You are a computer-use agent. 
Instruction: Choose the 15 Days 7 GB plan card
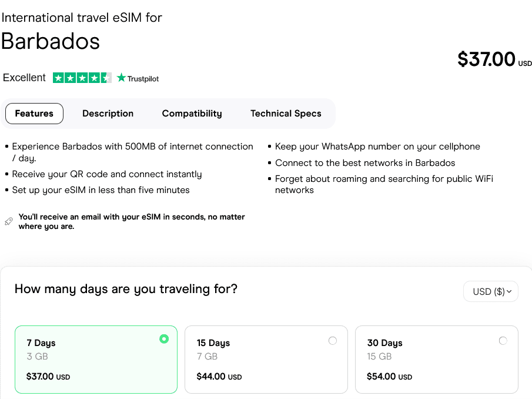pyautogui.click(x=266, y=359)
